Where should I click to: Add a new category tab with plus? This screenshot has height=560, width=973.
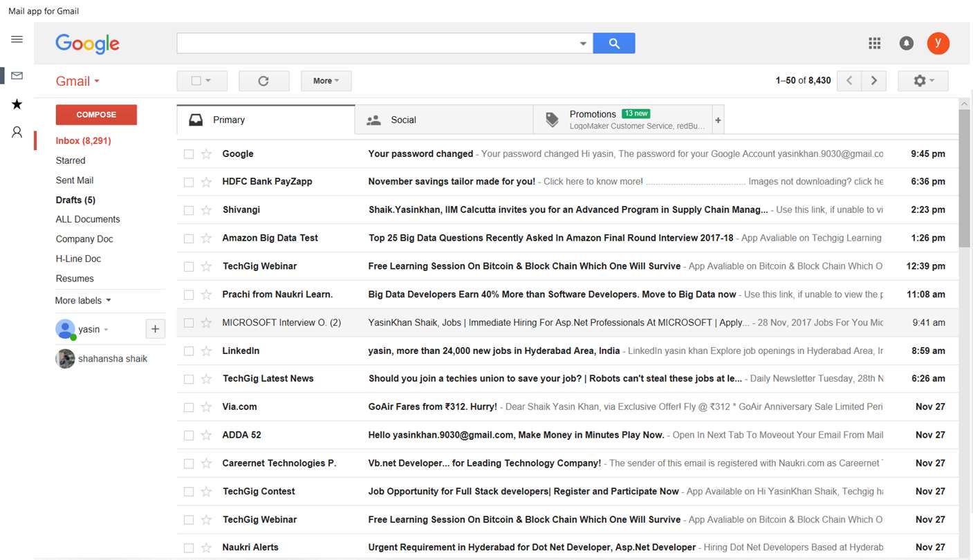pyautogui.click(x=718, y=120)
